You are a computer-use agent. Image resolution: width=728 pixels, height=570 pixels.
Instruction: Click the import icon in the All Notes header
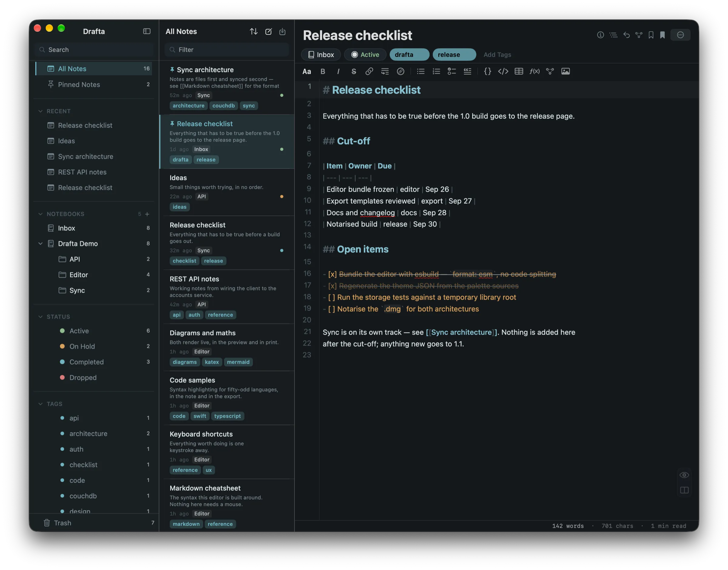(282, 31)
